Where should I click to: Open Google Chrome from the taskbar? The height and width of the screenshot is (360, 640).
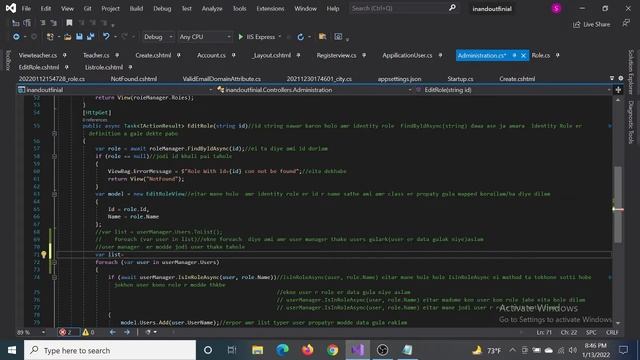pyautogui.click(x=332, y=350)
